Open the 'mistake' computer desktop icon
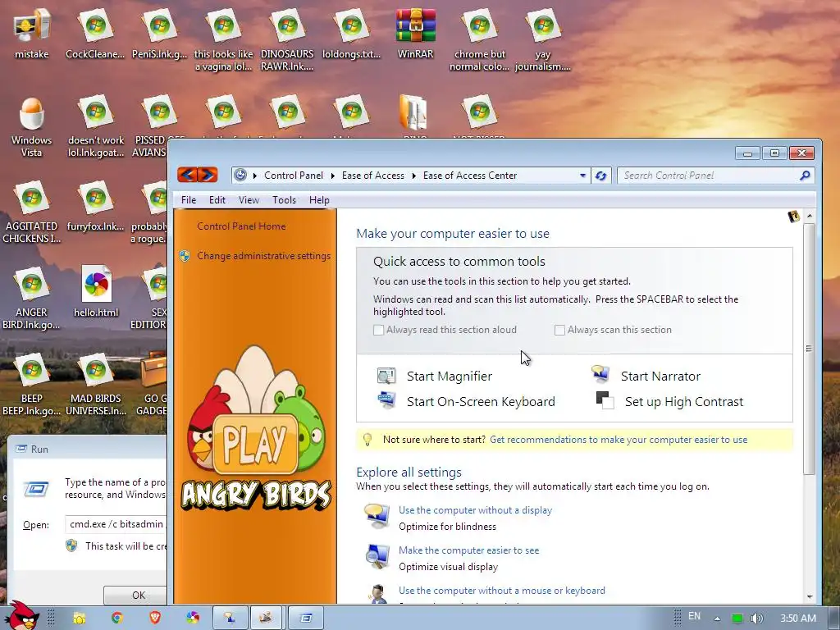Viewport: 840px width, 630px height. coord(31,33)
